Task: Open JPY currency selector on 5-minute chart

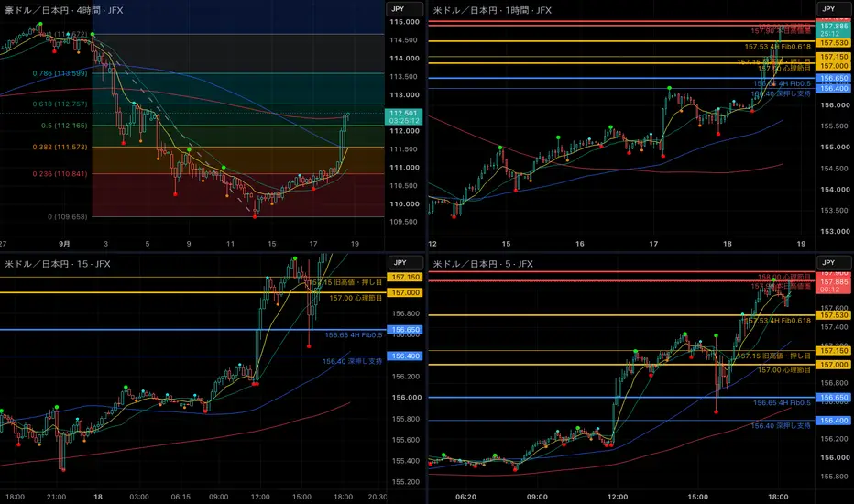Action: click(835, 263)
